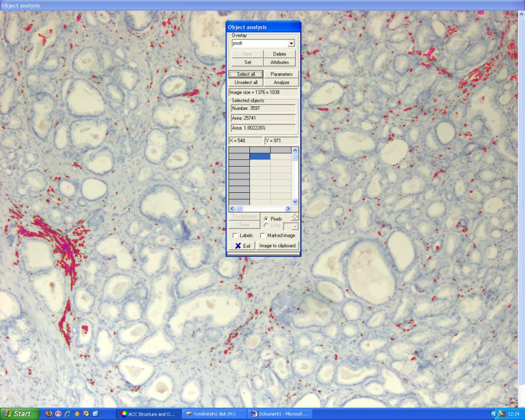Expand hidden system tray icons arrow

pos(493,414)
